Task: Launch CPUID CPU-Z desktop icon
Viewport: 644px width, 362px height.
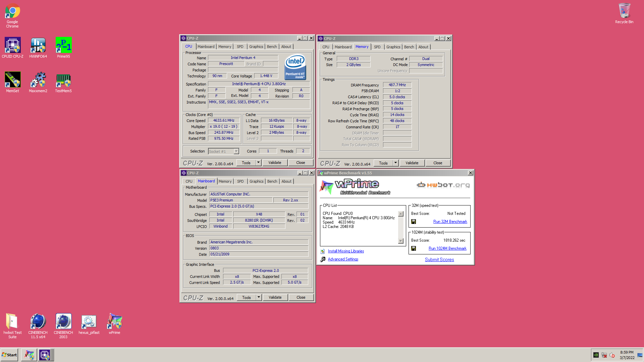Action: point(12,48)
